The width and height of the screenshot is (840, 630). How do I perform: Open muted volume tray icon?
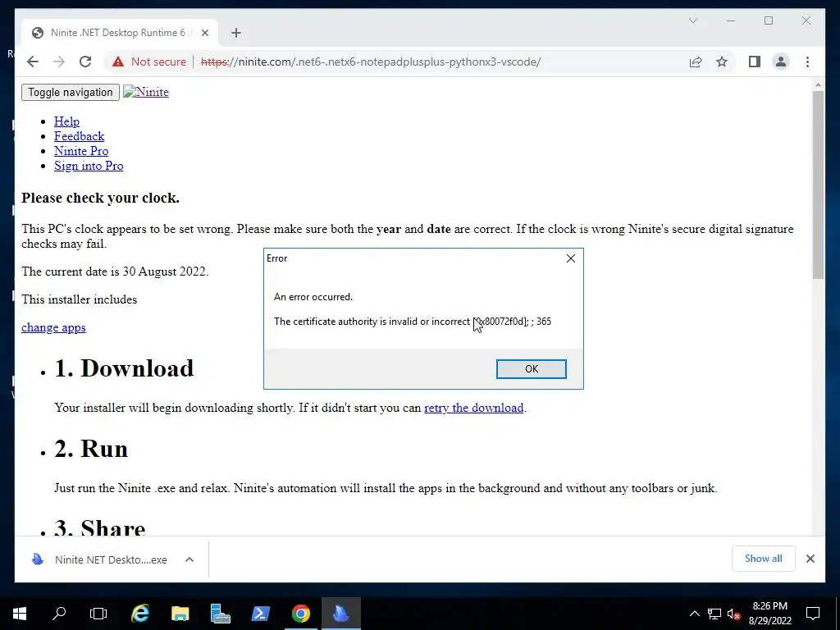point(733,614)
